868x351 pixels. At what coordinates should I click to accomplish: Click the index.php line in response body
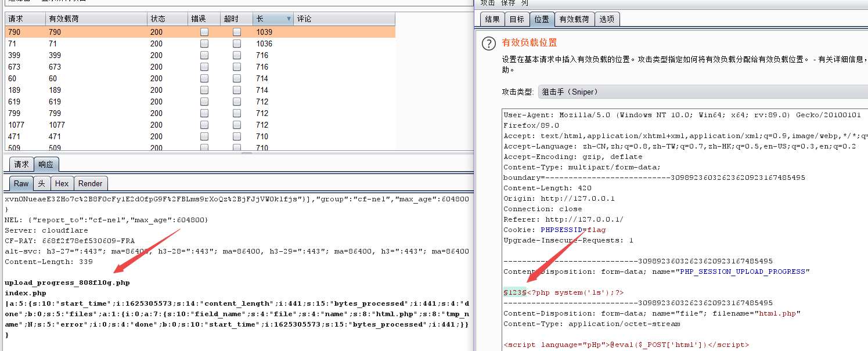point(25,293)
